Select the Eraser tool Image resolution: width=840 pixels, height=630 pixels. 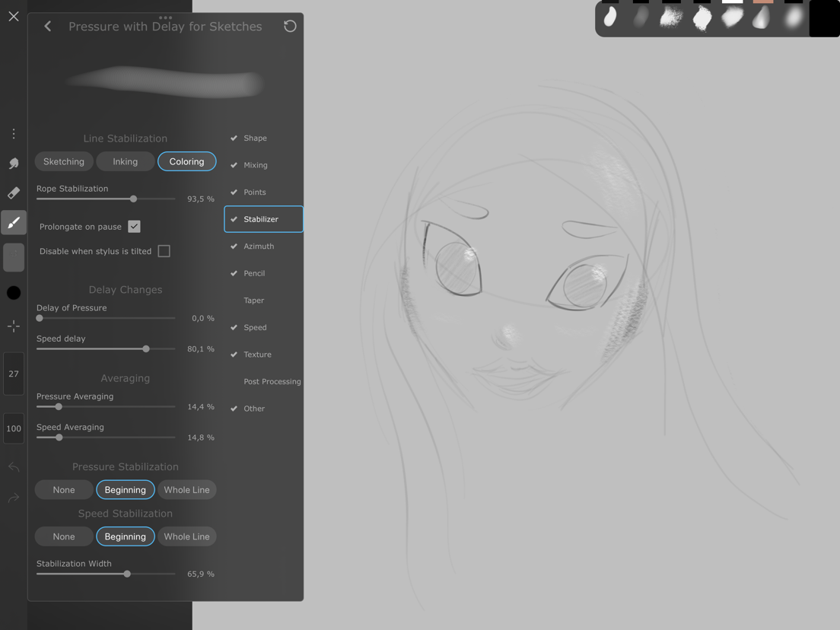point(13,192)
